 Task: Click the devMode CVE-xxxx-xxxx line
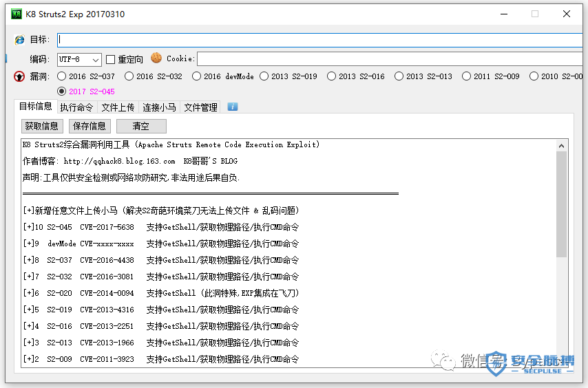[161, 244]
